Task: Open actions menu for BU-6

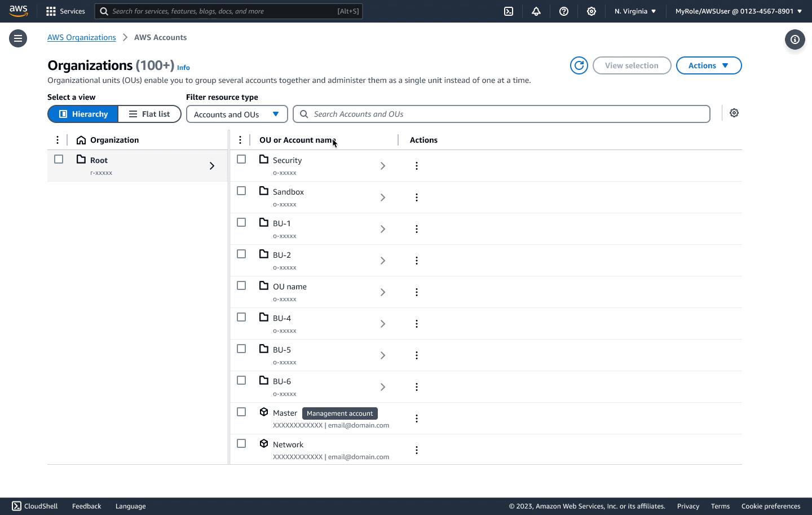Action: coord(417,387)
